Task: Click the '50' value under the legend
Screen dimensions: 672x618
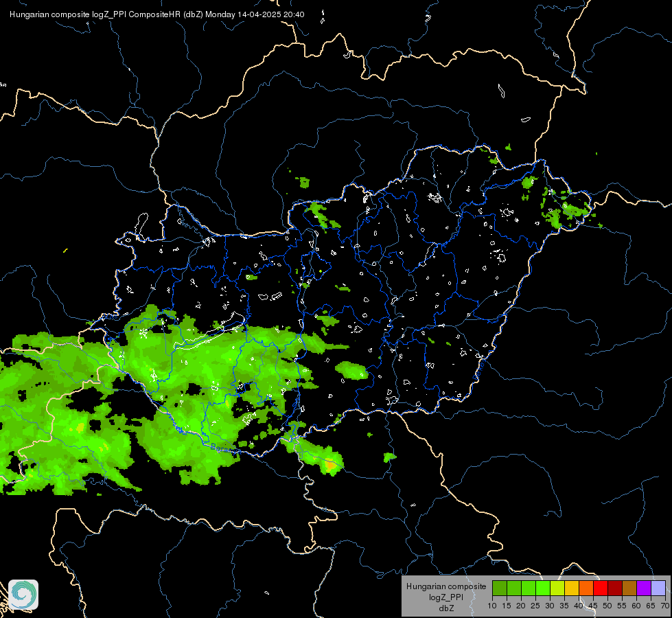Action: pos(607,606)
